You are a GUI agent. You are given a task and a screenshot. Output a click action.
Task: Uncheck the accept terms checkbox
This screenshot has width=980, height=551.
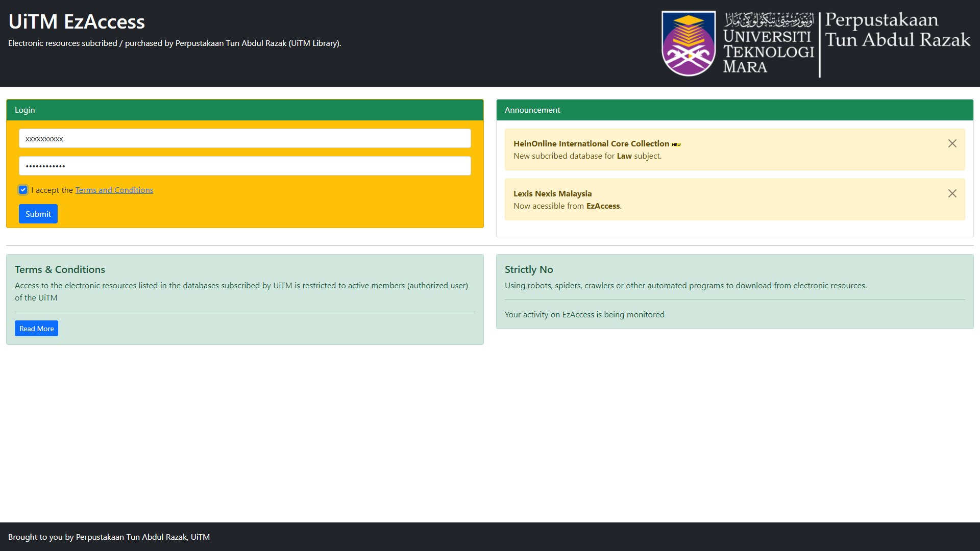[x=23, y=190]
